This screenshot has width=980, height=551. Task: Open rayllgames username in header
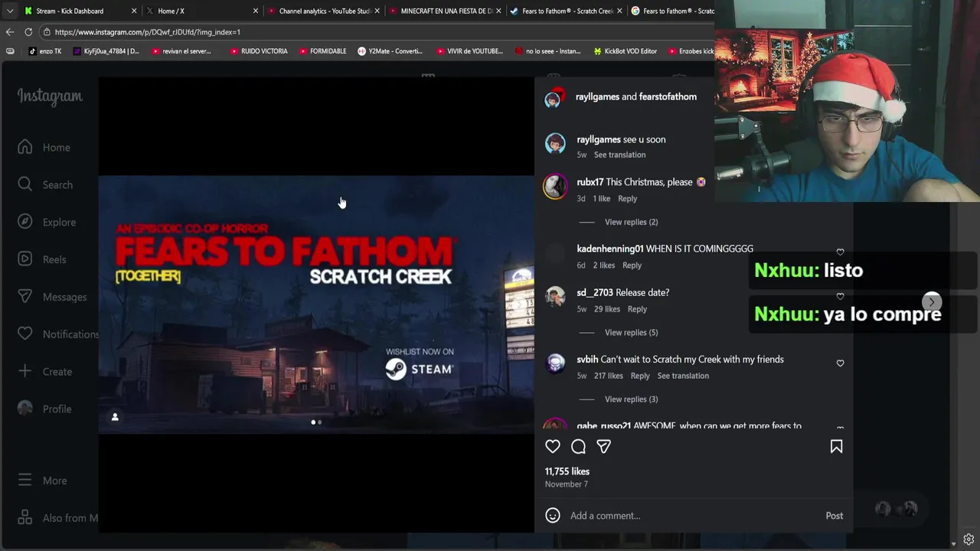pos(597,96)
